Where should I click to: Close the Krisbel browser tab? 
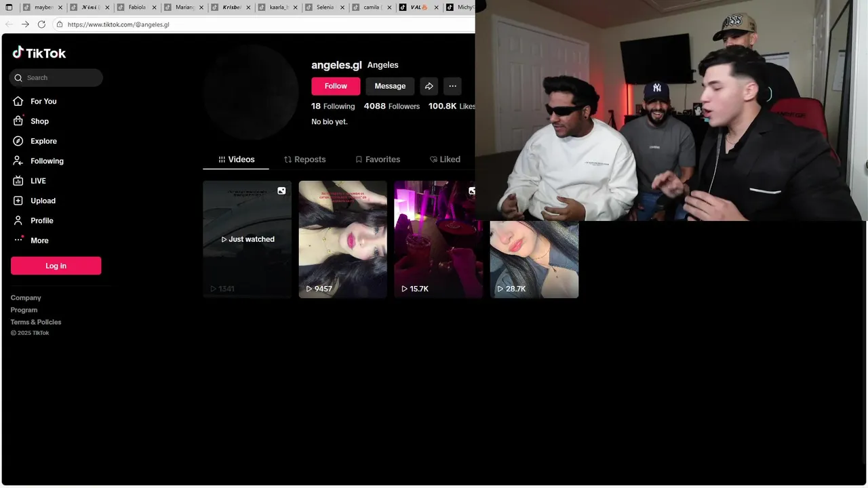point(248,7)
